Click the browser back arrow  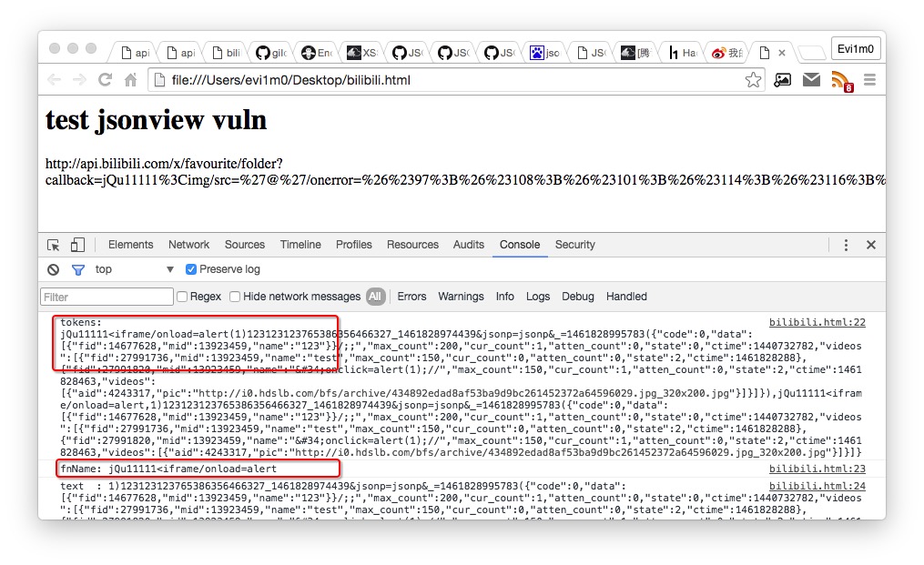point(55,80)
